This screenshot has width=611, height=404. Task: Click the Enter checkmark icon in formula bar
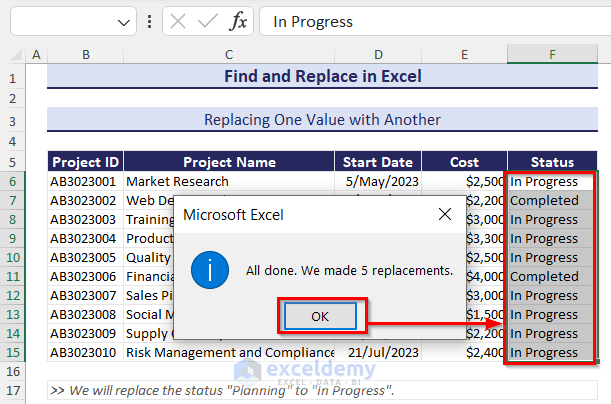point(208,21)
